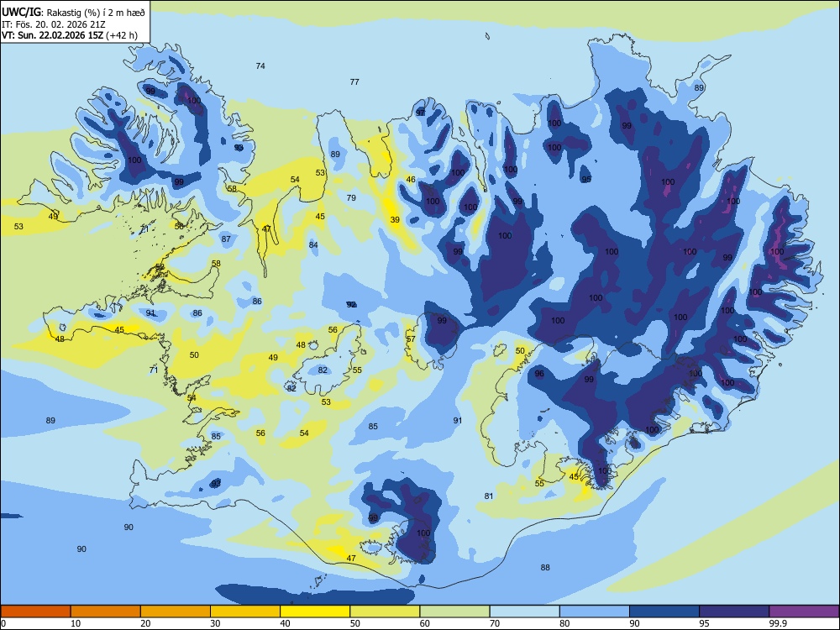Pick the 50–60 pale yellow legend swatch
Screen dimensions: 840x630
coord(386,612)
